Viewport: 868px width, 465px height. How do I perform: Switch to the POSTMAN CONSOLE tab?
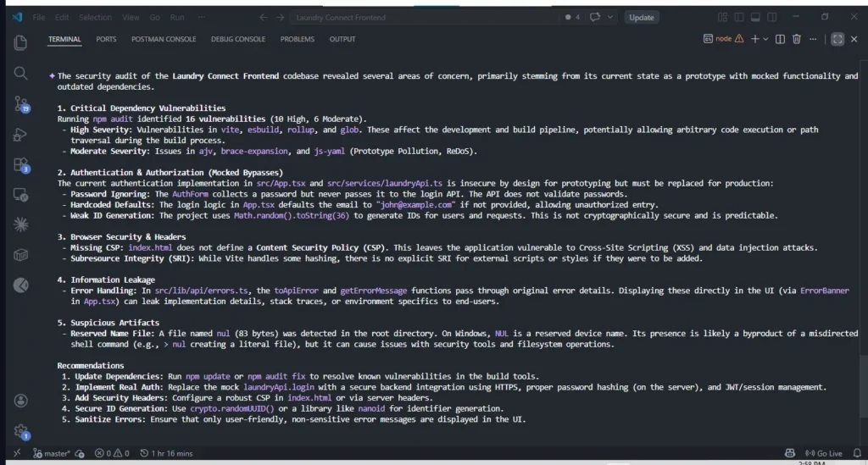pos(164,39)
